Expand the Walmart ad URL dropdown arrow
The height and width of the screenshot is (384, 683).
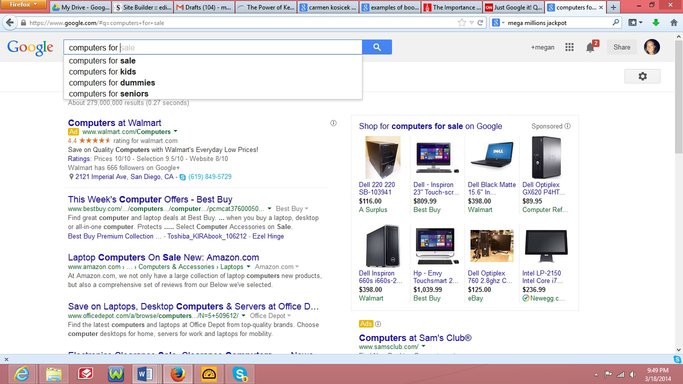[176, 131]
